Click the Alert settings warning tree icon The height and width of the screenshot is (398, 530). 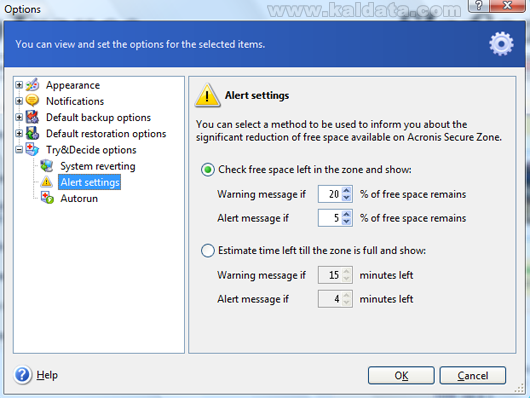pos(46,182)
